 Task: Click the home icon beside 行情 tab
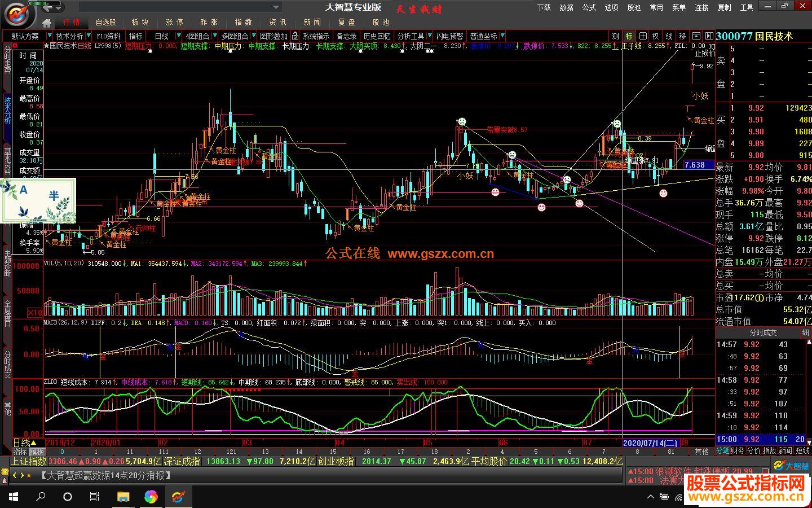(47, 23)
